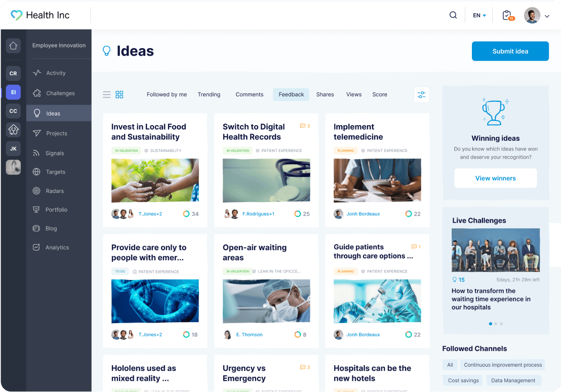The height and width of the screenshot is (392, 561).
Task: Click the Submit idea button
Action: [510, 51]
